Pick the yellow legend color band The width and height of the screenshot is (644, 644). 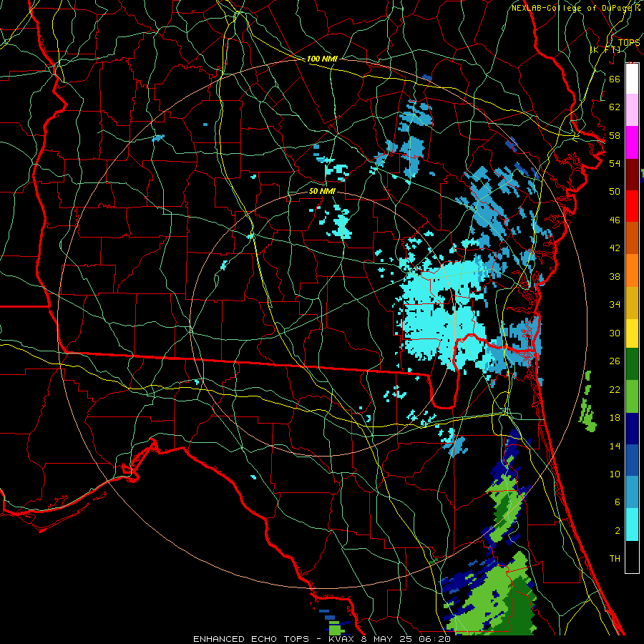click(x=632, y=333)
